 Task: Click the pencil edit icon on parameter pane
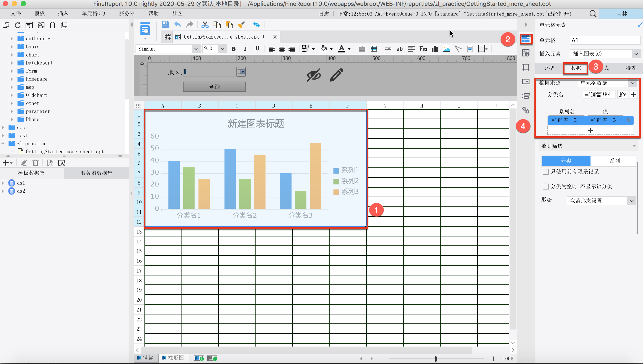[336, 74]
